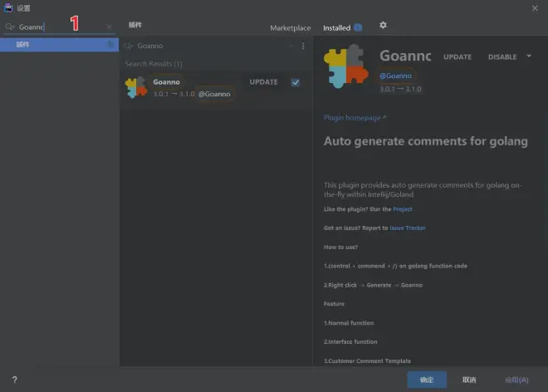Click the 2.Interface function line
Image resolution: width=548 pixels, height=392 pixels.
350,341
